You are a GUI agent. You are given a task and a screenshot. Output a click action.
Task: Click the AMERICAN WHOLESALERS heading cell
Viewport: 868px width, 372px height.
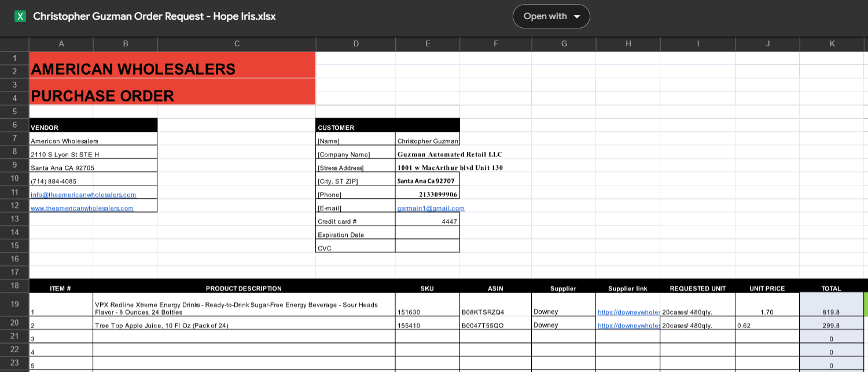(x=172, y=65)
